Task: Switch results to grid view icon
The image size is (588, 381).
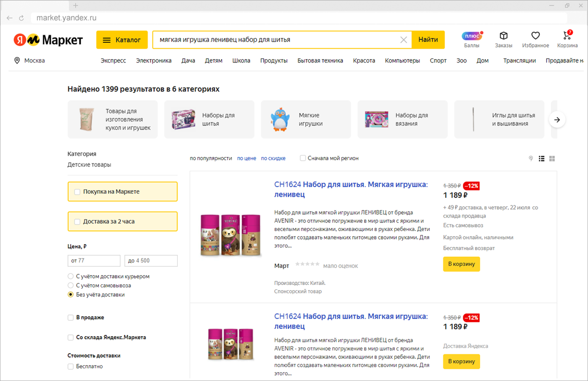Action: 552,158
